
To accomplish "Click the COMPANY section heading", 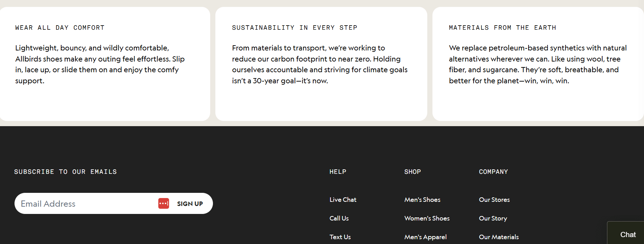I will pos(493,172).
